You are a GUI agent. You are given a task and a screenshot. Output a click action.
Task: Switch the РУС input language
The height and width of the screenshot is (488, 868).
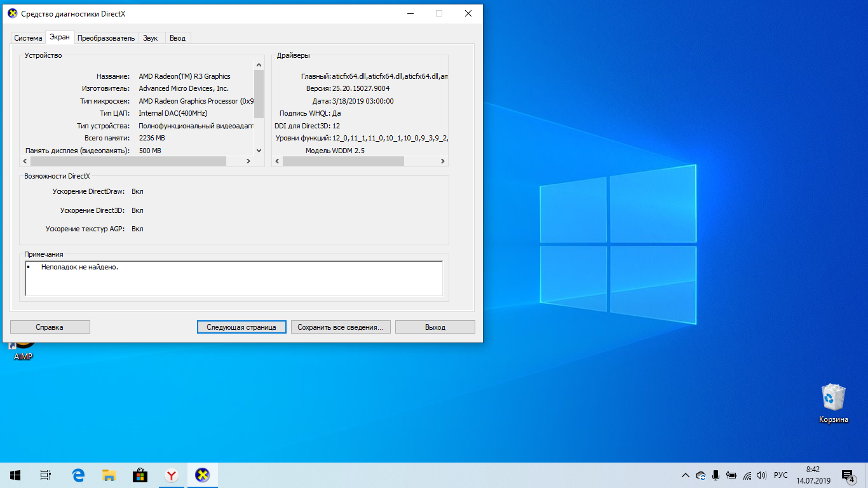tap(781, 475)
